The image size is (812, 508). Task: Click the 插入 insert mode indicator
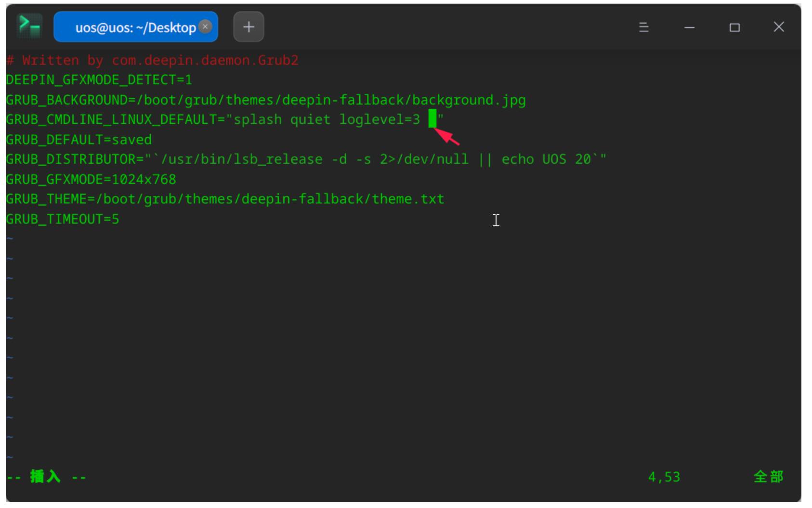pos(46,477)
